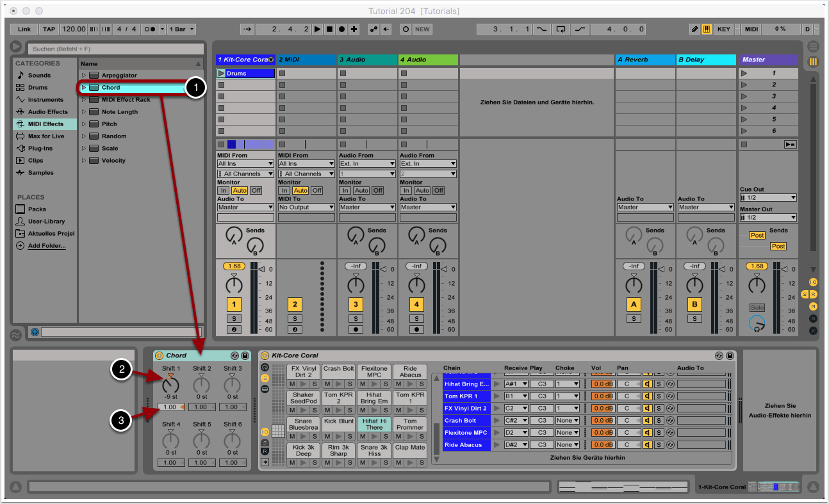
Task: Open Cue Out dropdown on Master
Action: 768,198
